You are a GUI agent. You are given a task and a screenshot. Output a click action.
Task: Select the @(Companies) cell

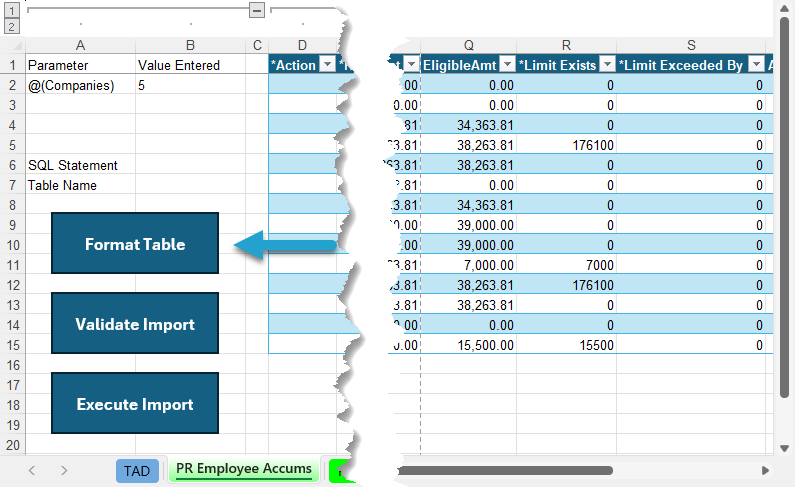pos(81,85)
